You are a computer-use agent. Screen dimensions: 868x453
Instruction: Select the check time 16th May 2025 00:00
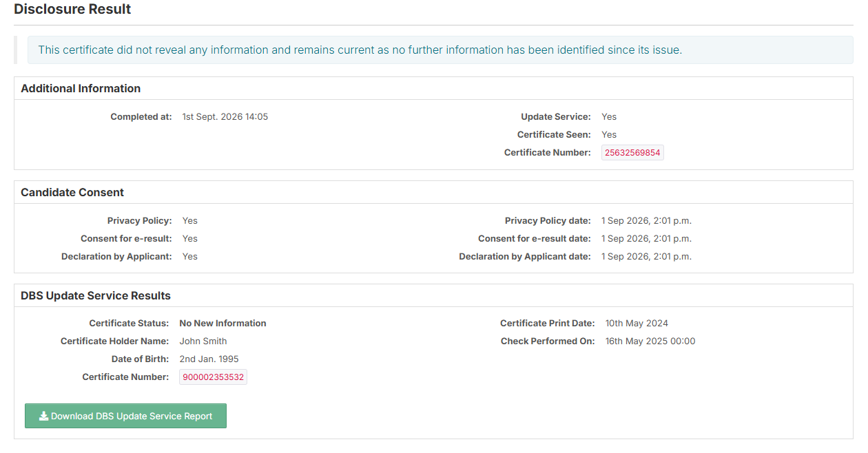650,341
